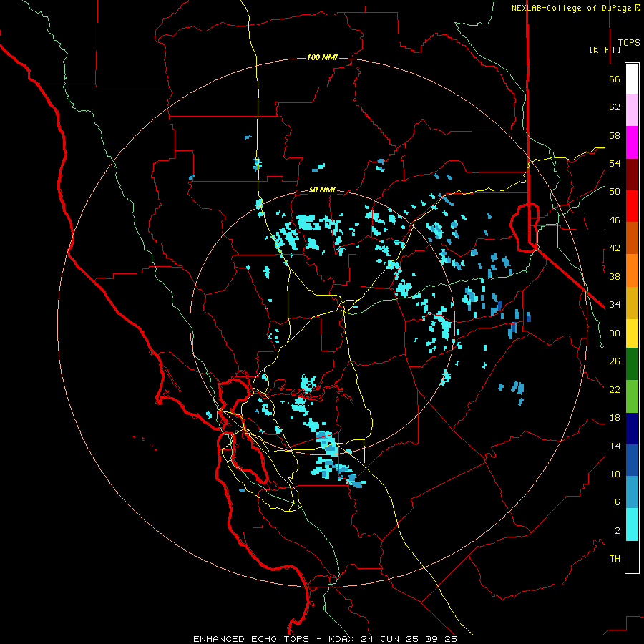This screenshot has width=644, height=644.
Task: Click the legend value 18
Action: [615, 418]
